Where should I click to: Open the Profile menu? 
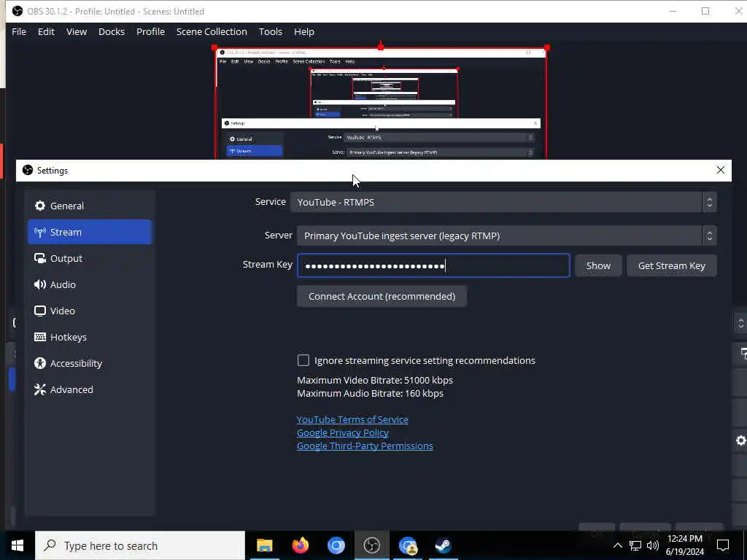click(150, 31)
